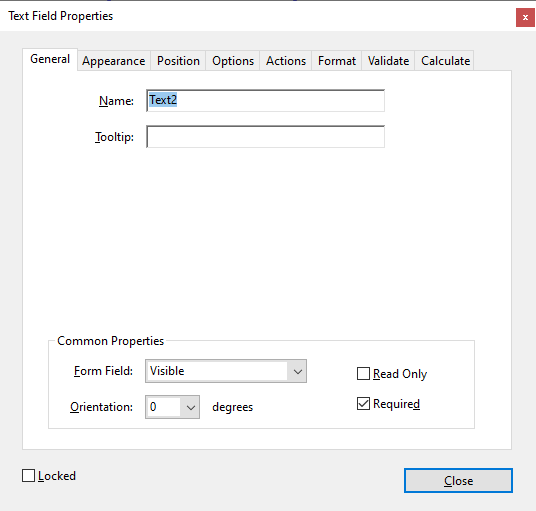Expand the Orientation degrees dropdown
Viewport: 536px width, 511px height.
(172, 407)
